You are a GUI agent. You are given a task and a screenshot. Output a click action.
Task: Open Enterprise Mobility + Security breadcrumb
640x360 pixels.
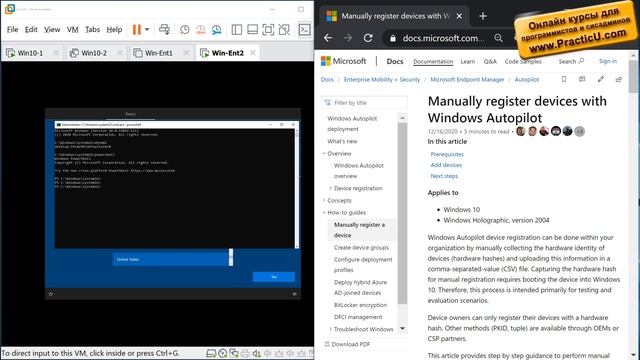point(382,80)
